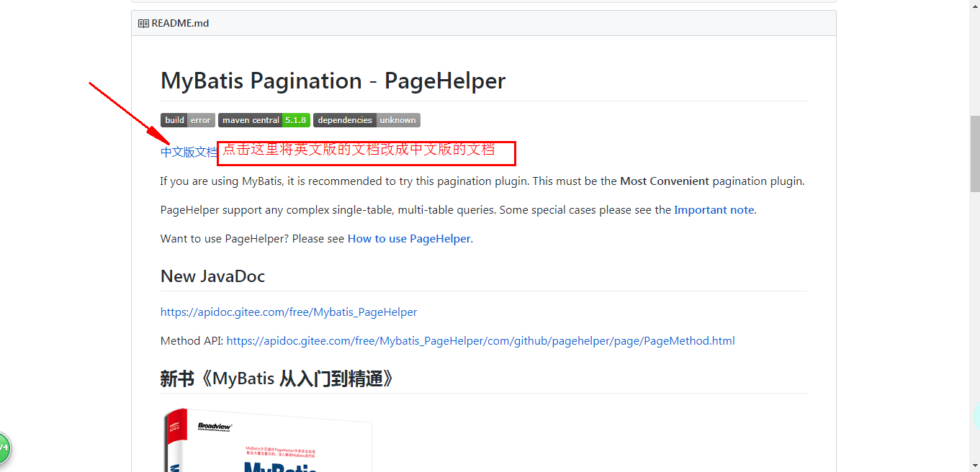The height and width of the screenshot is (472, 980).
Task: Open the green chat widget bubble
Action: tap(4, 448)
